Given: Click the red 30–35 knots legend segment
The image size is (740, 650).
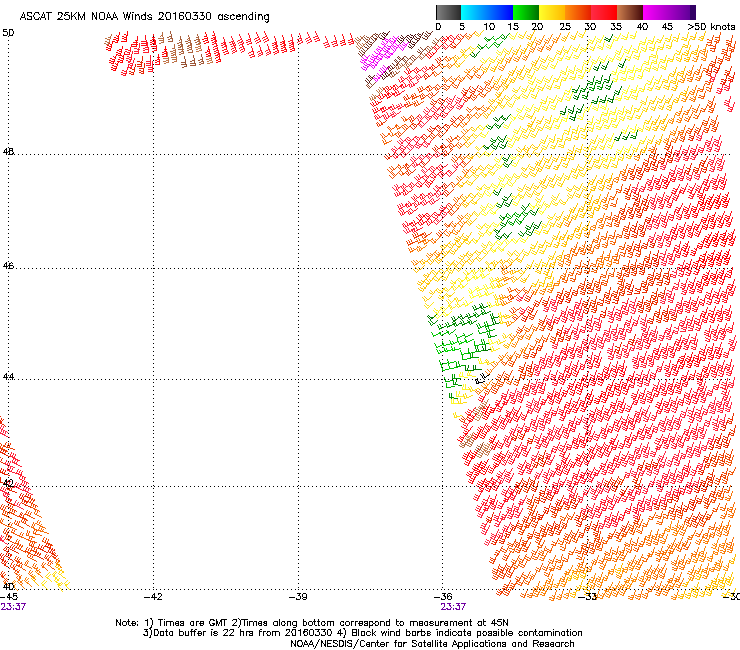Looking at the screenshot, I should click(604, 12).
